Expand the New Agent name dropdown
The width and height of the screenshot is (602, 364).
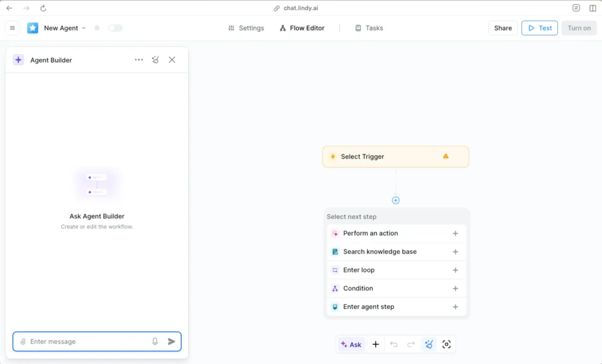(x=83, y=28)
